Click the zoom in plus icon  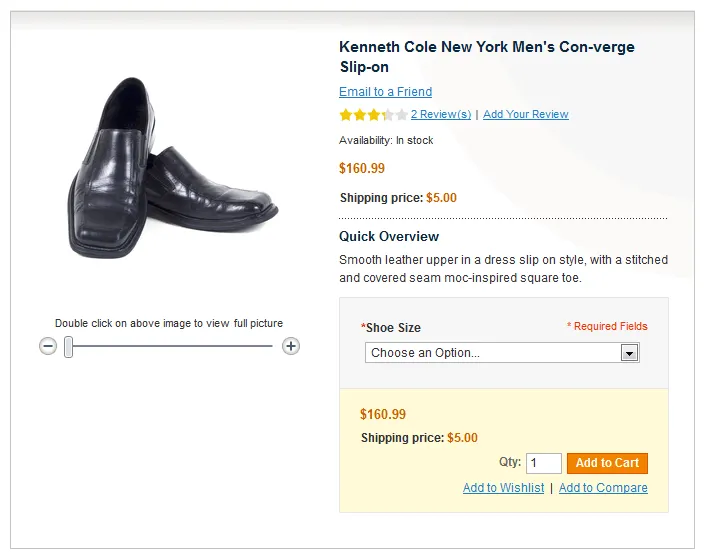point(291,346)
